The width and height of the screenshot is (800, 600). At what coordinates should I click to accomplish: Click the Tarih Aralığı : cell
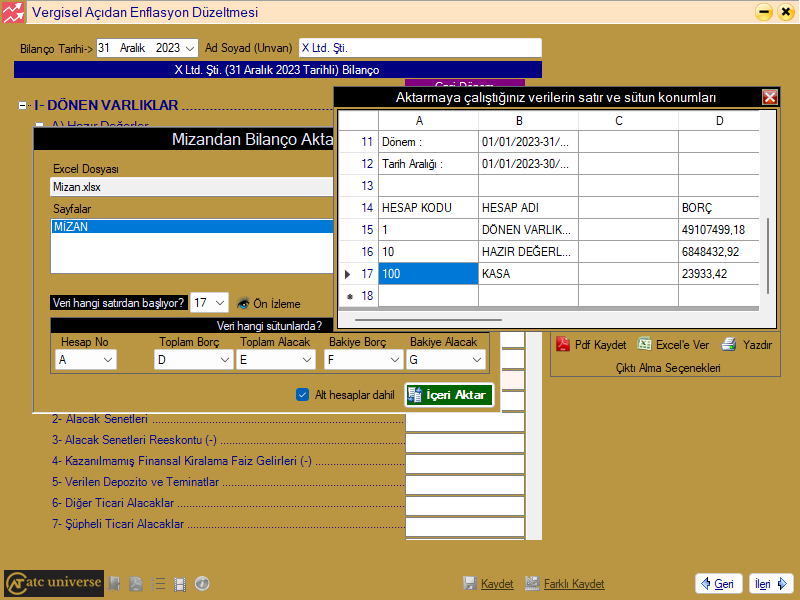(x=428, y=164)
